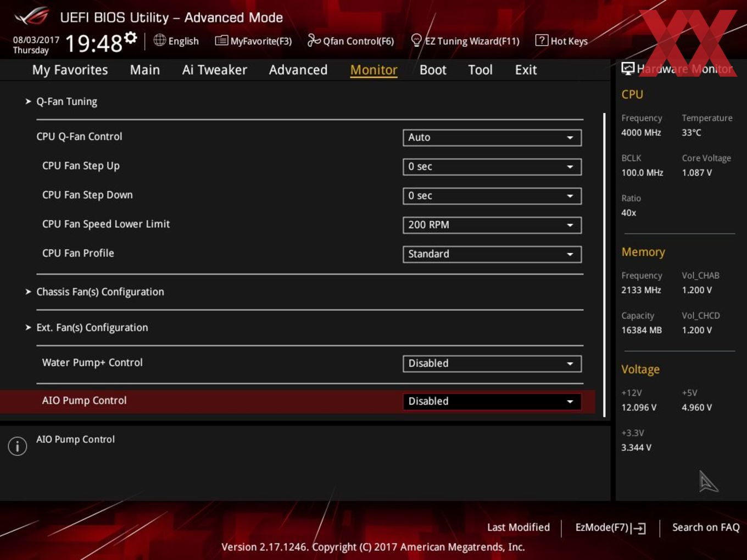Click the 19:48 clock display
The width and height of the screenshot is (747, 560).
[94, 43]
